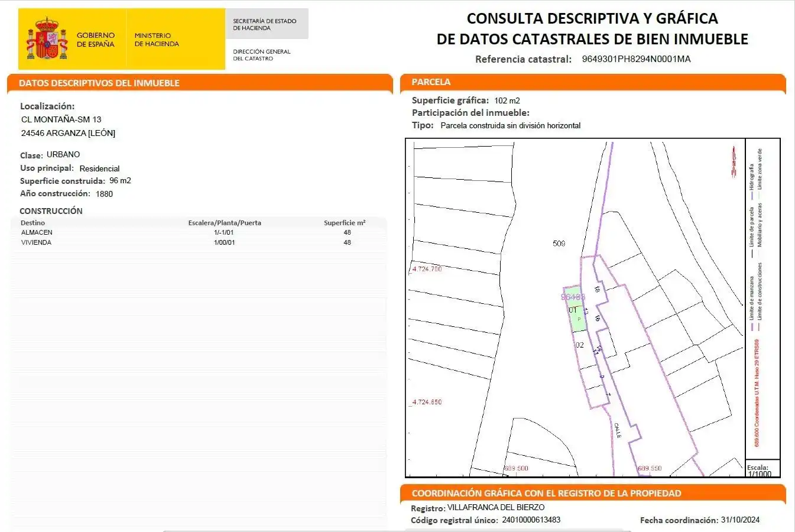
Task: Select construction year '1880'
Action: (x=104, y=194)
